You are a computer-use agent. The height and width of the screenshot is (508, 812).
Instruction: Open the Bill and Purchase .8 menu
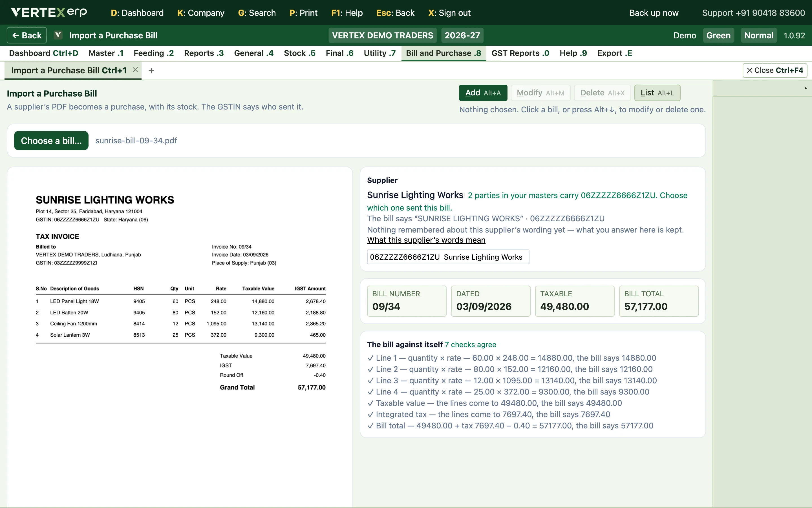coord(443,53)
